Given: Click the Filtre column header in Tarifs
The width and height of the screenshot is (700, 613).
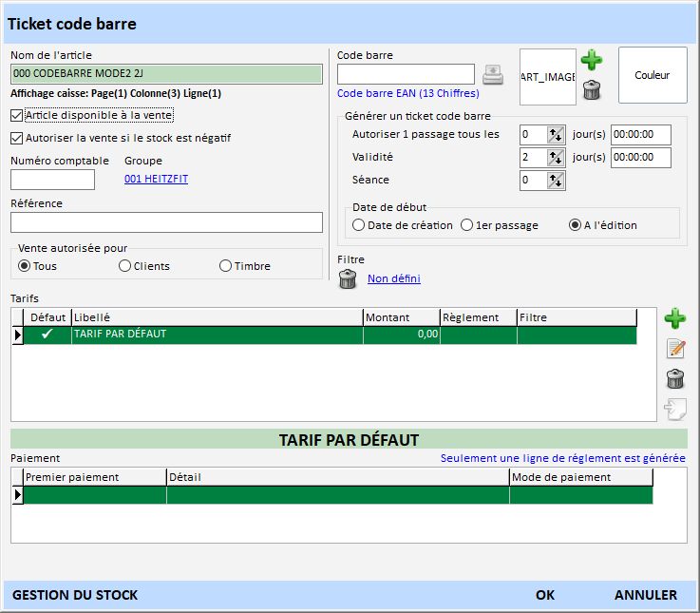Looking at the screenshot, I should (x=577, y=317).
